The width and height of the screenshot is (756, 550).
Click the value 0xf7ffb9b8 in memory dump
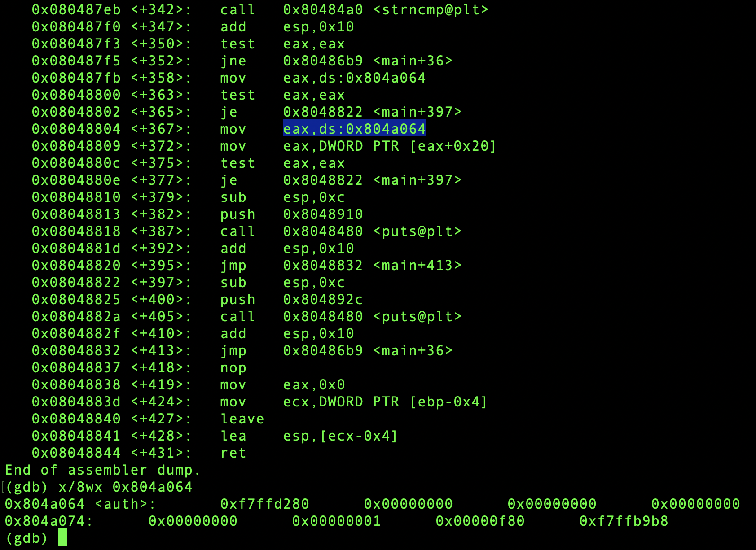tap(624, 521)
